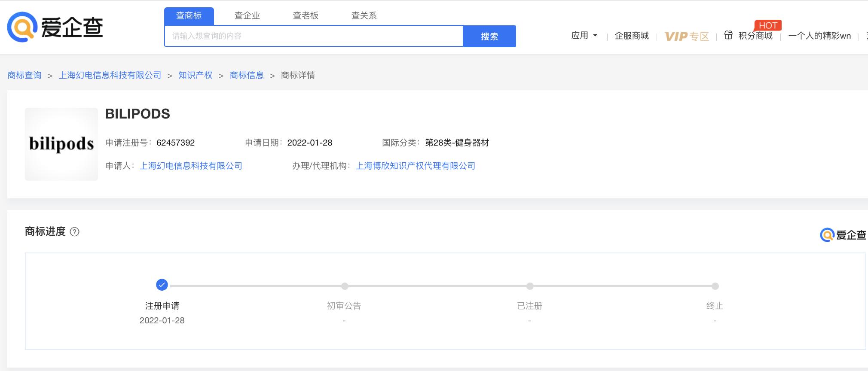This screenshot has height=371, width=868.
Task: Go to 知识产权 breadcrumb
Action: [x=196, y=75]
